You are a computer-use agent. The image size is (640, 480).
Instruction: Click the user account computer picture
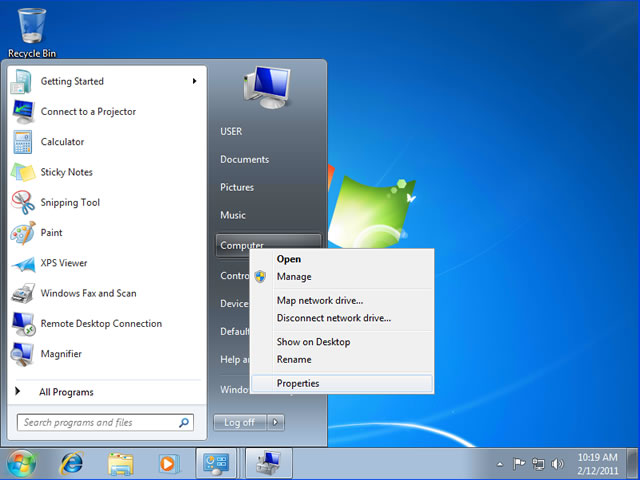click(267, 88)
